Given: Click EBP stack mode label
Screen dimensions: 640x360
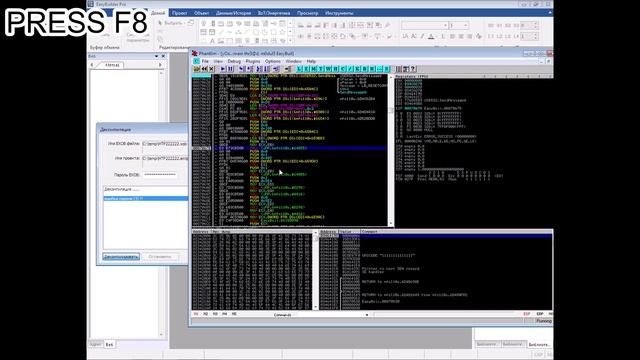Looking at the screenshot, I should (x=540, y=314).
